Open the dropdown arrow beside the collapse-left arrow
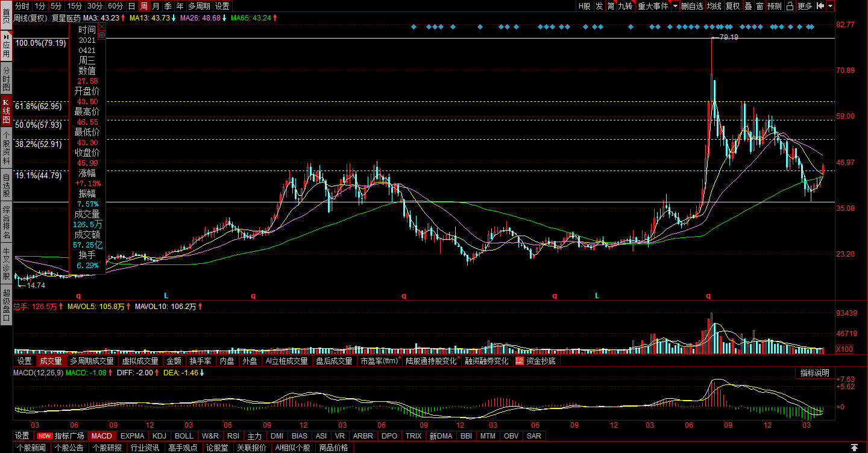Screen dimensions: 868x453 click(831, 6)
